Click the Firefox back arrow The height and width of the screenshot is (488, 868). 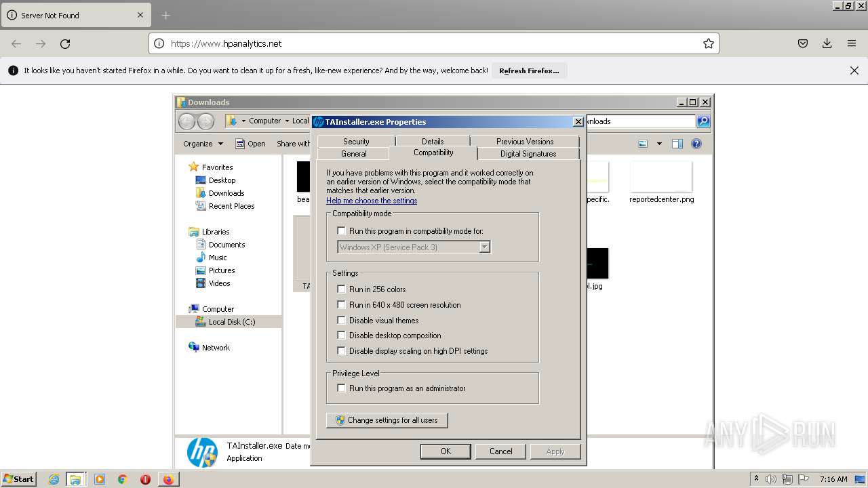point(16,43)
